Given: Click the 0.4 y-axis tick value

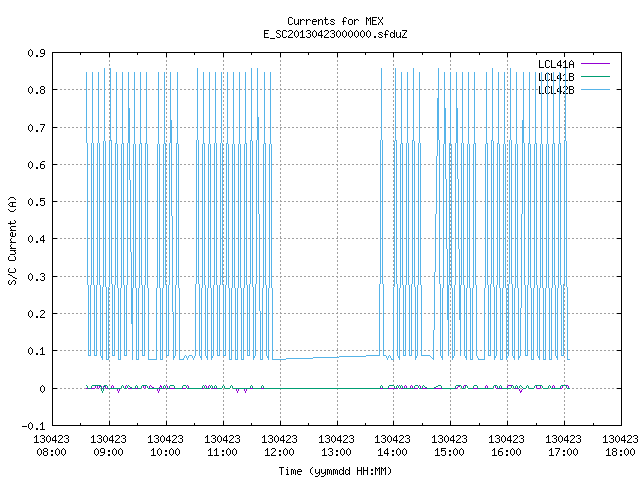Looking at the screenshot, I should pos(36,239).
